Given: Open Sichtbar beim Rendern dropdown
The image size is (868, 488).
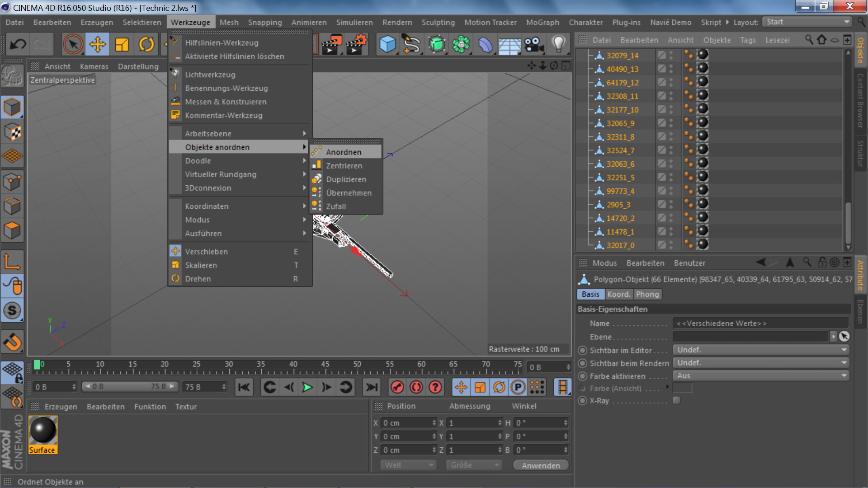Looking at the screenshot, I should pos(761,363).
